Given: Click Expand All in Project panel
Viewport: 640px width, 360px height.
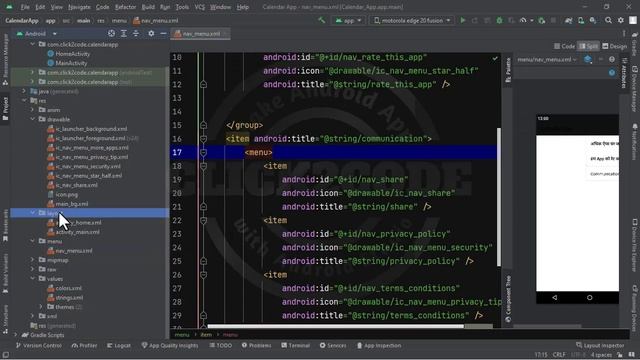Looking at the screenshot, I should (x=124, y=33).
